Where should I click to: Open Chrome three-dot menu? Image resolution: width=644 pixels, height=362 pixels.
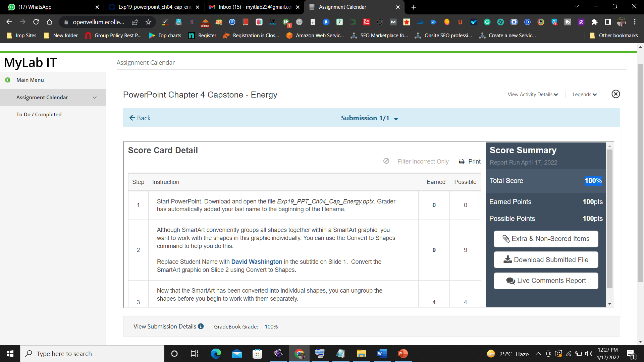(635, 22)
